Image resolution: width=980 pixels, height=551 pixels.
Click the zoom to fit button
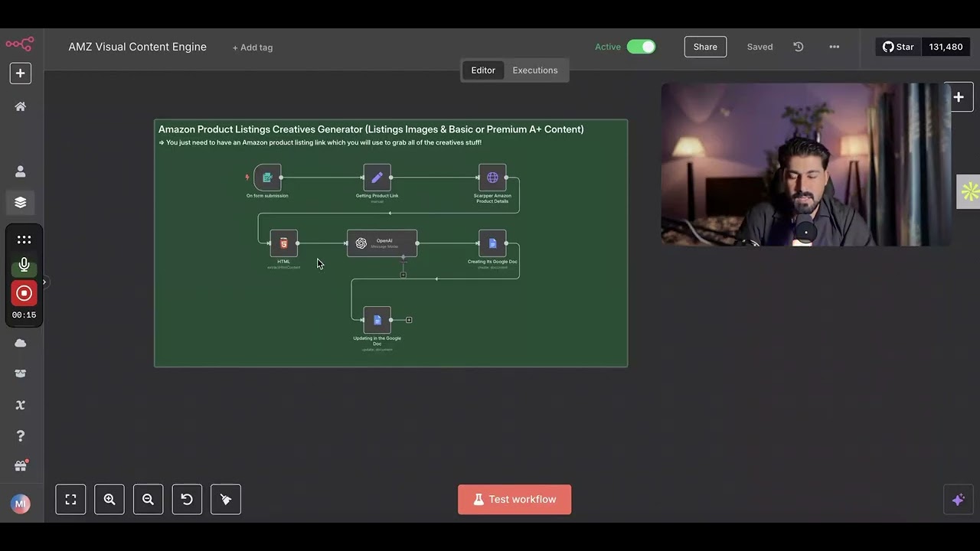point(70,500)
